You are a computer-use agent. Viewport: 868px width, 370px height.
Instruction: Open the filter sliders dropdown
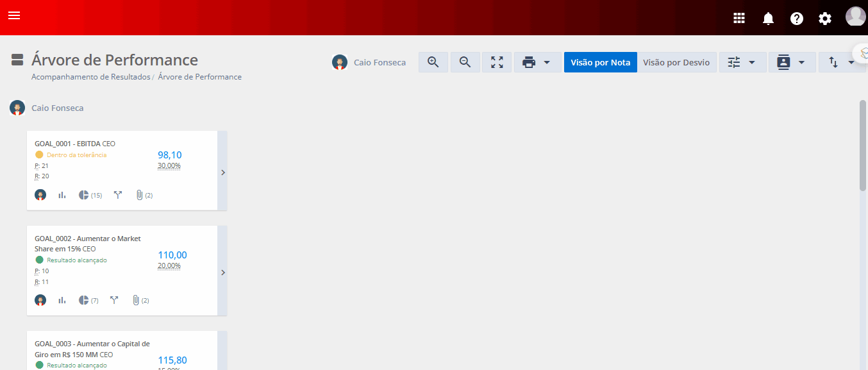[x=742, y=62]
